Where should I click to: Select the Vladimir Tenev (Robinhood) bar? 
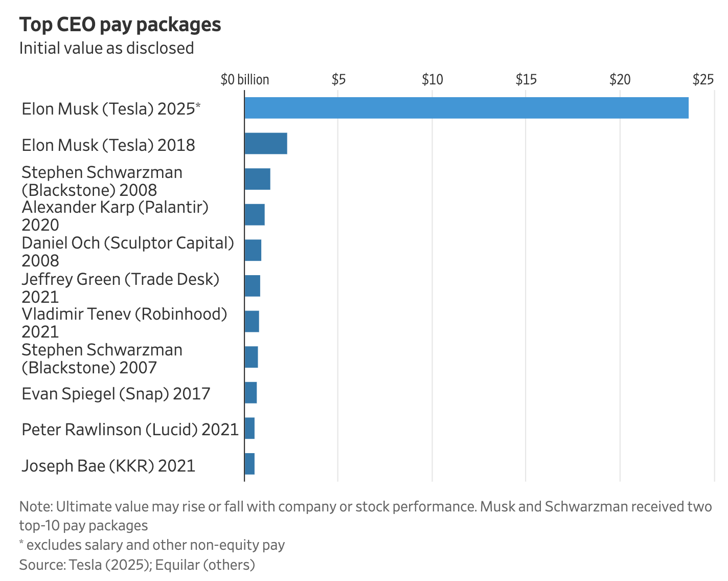tap(252, 321)
